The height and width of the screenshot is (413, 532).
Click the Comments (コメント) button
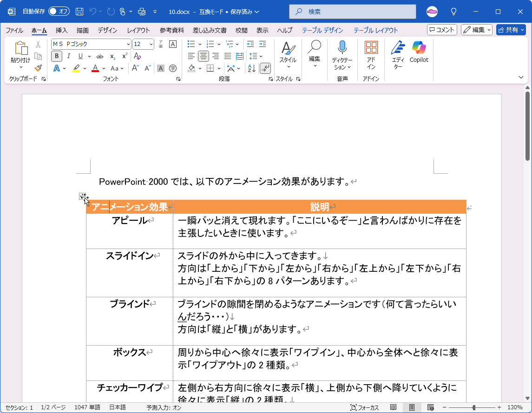[x=442, y=30]
